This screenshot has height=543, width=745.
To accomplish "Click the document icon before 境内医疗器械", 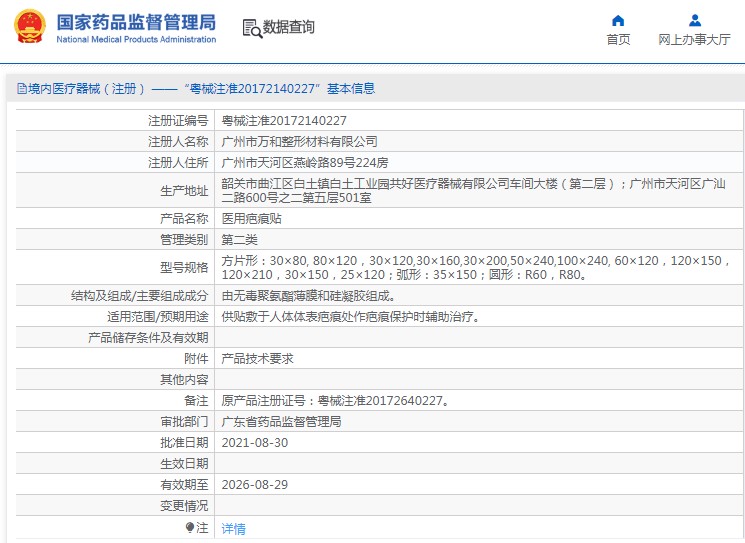I will pyautogui.click(x=21, y=88).
